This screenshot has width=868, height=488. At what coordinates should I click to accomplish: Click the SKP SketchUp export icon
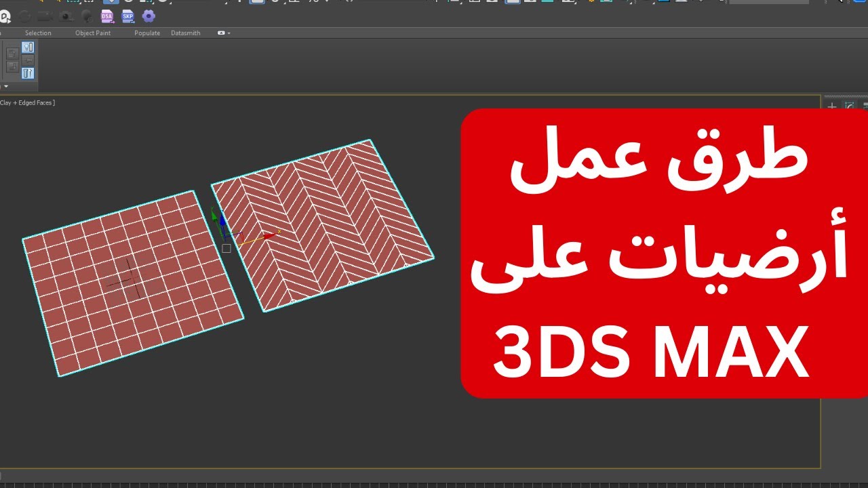pos(127,16)
